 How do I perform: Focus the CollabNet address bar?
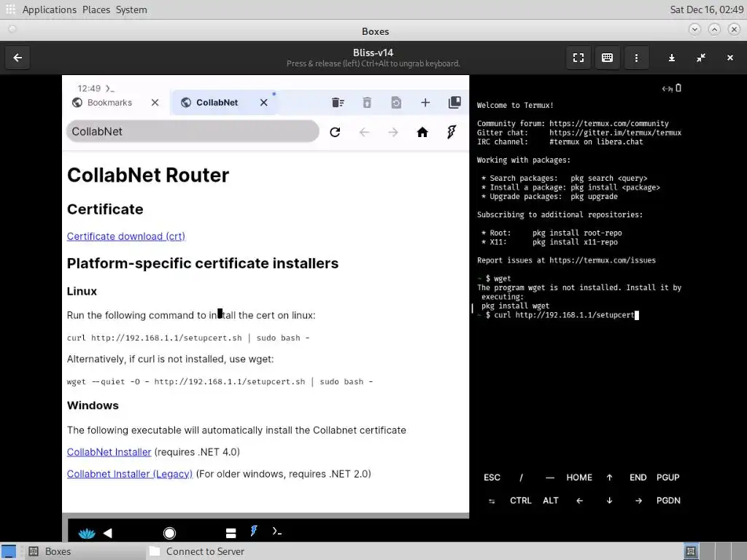pyautogui.click(x=193, y=131)
